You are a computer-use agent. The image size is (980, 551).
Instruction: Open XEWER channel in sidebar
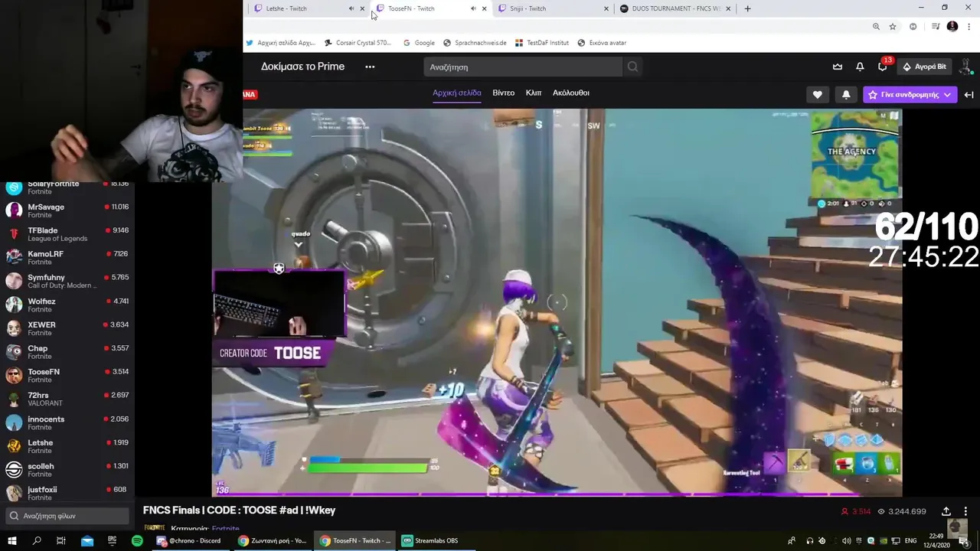point(67,328)
